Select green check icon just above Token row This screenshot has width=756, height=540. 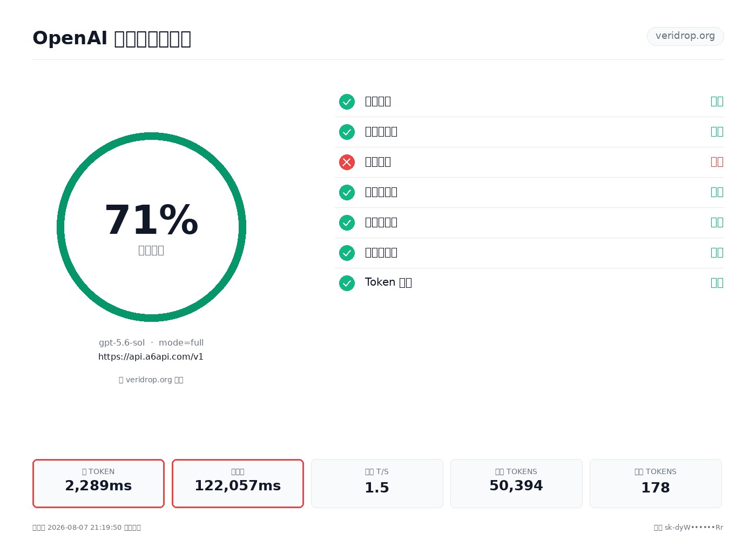click(x=347, y=253)
